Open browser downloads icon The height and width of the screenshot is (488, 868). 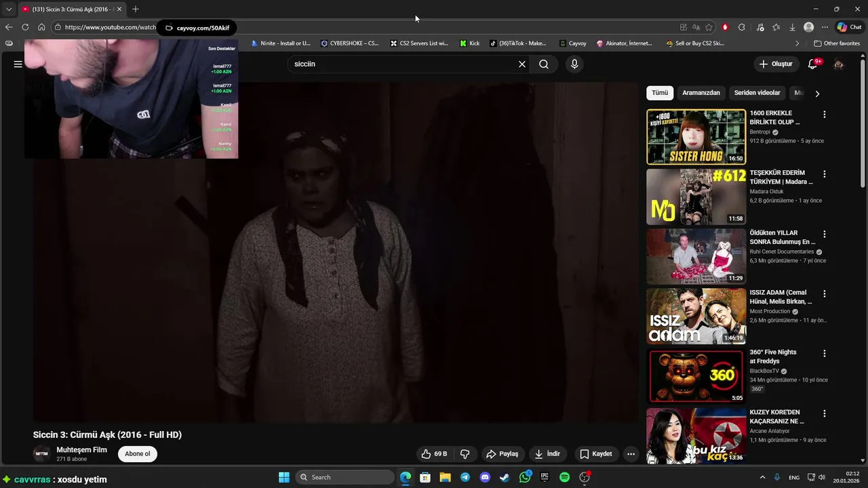click(x=792, y=27)
